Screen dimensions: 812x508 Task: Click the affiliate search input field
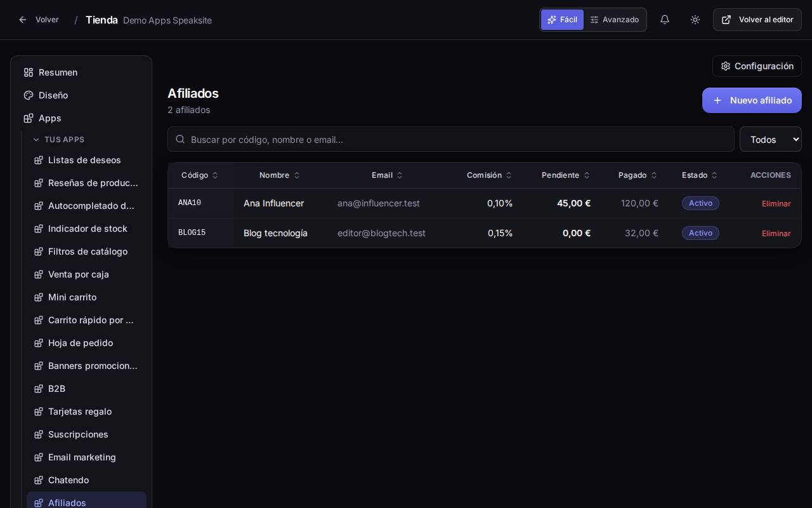[x=451, y=139]
